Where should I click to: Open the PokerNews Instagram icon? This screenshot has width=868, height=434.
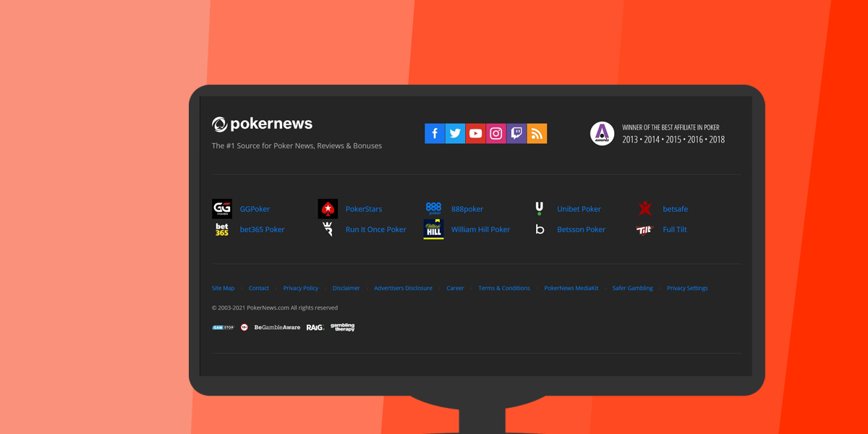[495, 133]
